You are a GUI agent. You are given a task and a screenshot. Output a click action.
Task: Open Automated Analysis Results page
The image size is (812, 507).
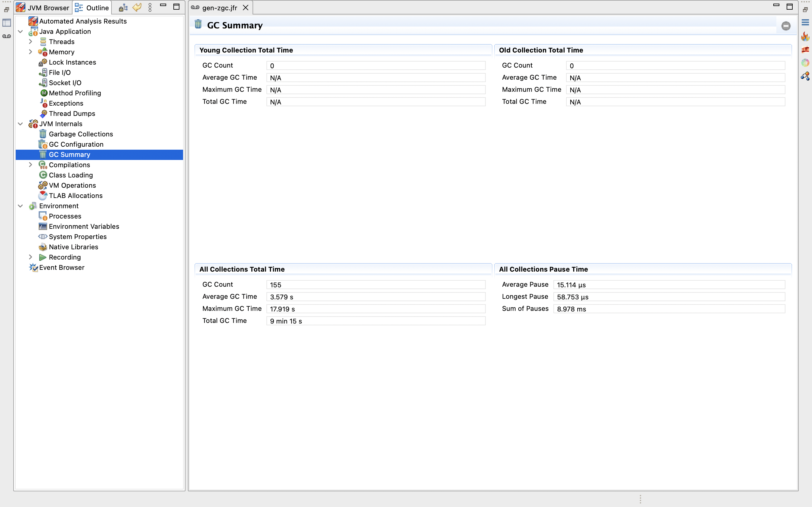point(83,21)
